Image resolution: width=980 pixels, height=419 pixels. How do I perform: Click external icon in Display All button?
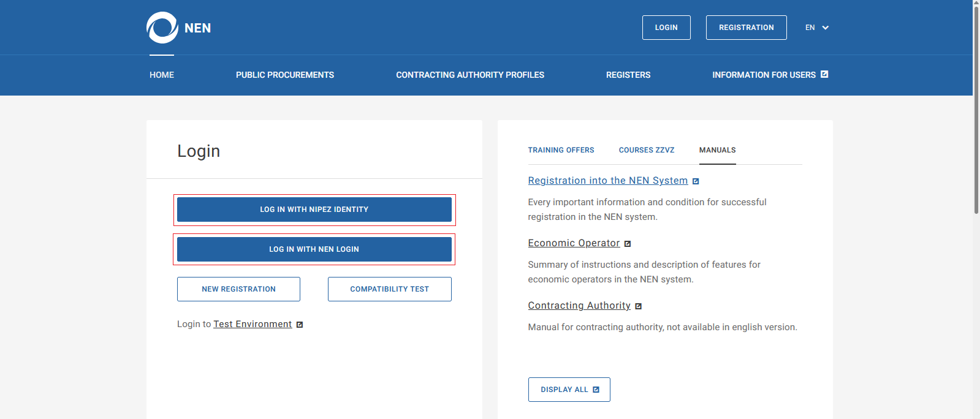click(x=596, y=390)
